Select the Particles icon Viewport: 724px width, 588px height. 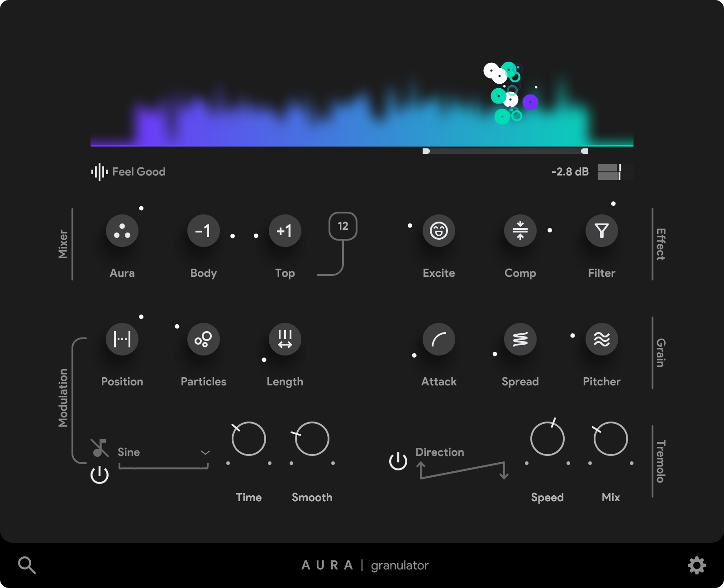click(204, 339)
